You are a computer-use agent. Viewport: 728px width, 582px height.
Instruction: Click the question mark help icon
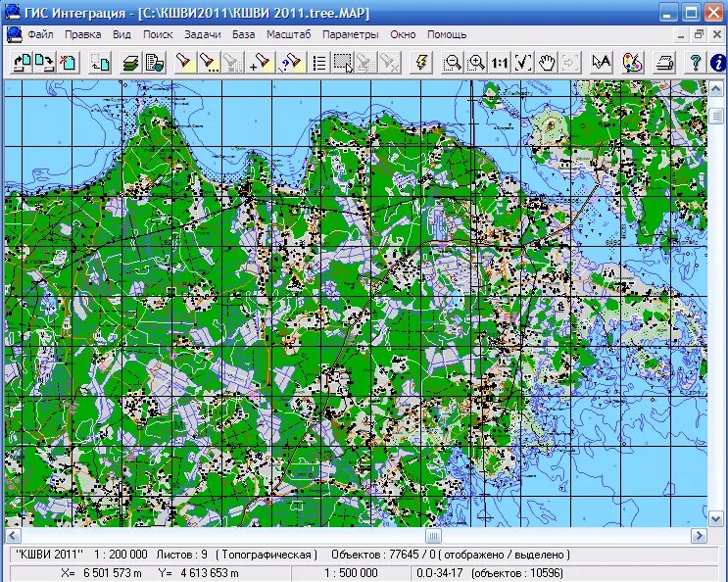point(695,63)
